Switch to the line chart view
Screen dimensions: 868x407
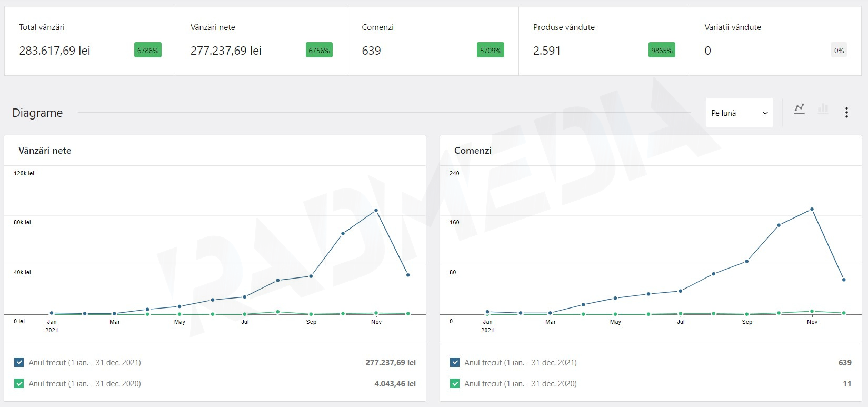tap(799, 109)
